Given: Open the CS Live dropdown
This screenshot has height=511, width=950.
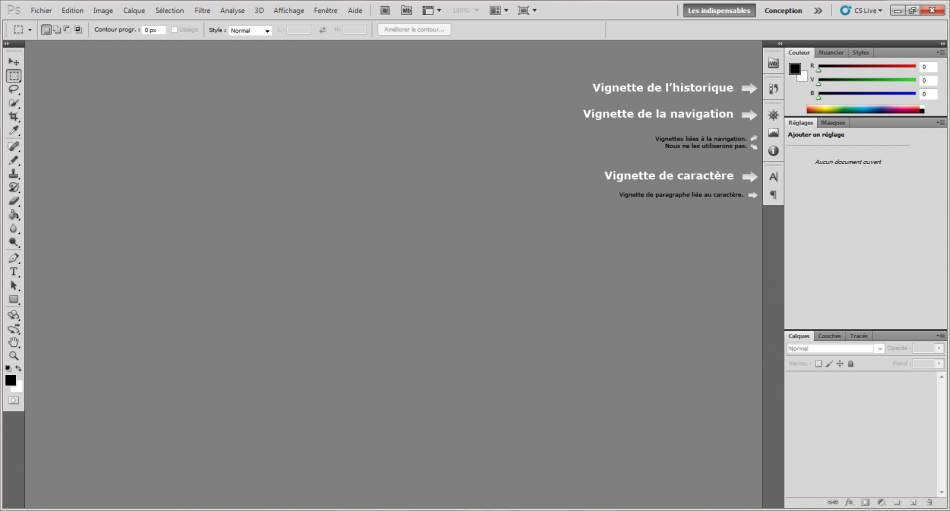Looking at the screenshot, I should [862, 10].
